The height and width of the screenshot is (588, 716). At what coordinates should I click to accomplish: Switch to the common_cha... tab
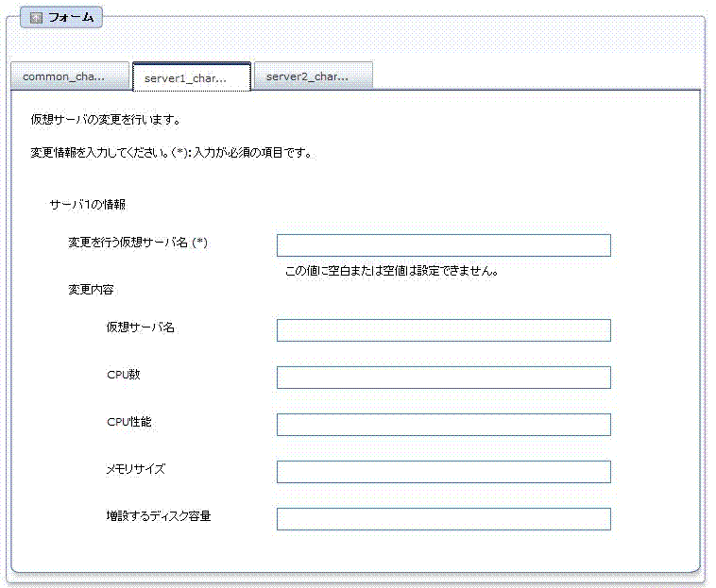click(x=70, y=76)
